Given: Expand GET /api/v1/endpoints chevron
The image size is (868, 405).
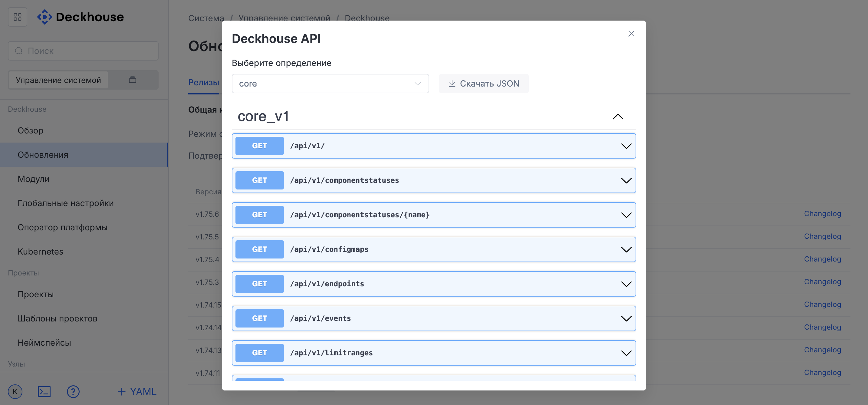Looking at the screenshot, I should pyautogui.click(x=626, y=284).
